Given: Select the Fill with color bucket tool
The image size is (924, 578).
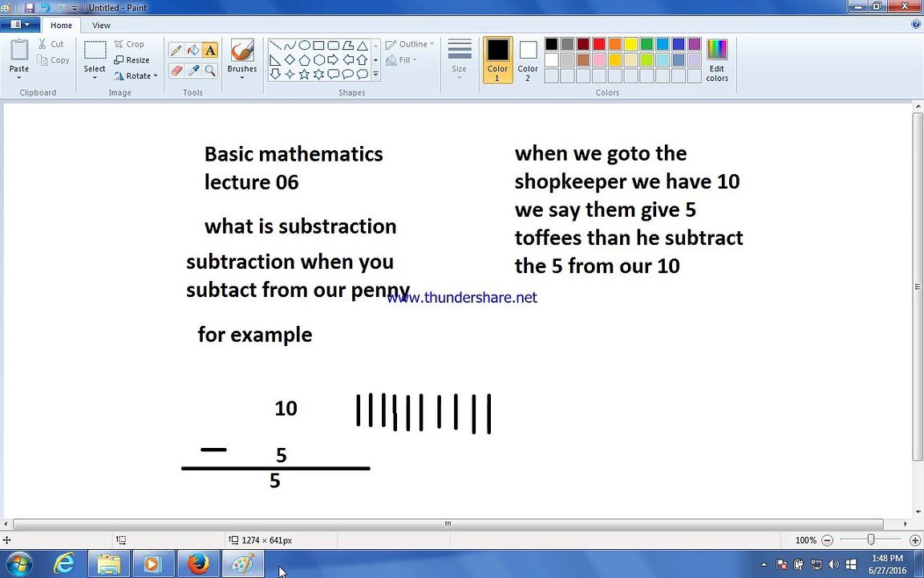Looking at the screenshot, I should [x=192, y=51].
